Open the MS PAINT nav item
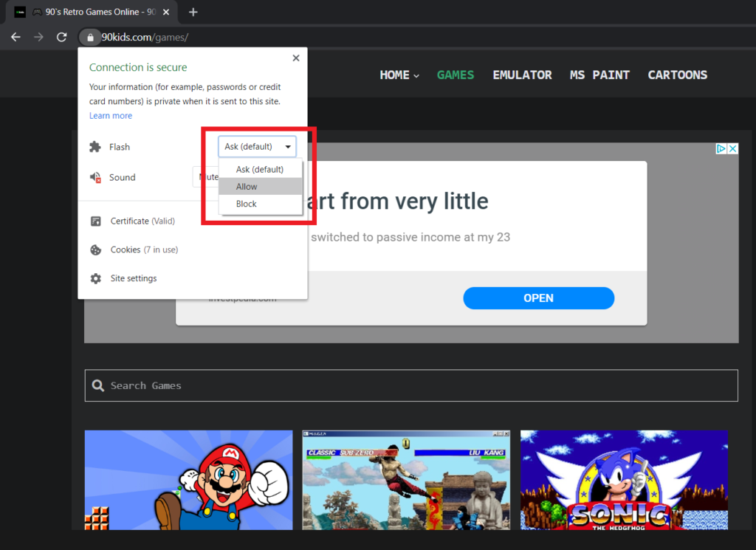 tap(599, 75)
